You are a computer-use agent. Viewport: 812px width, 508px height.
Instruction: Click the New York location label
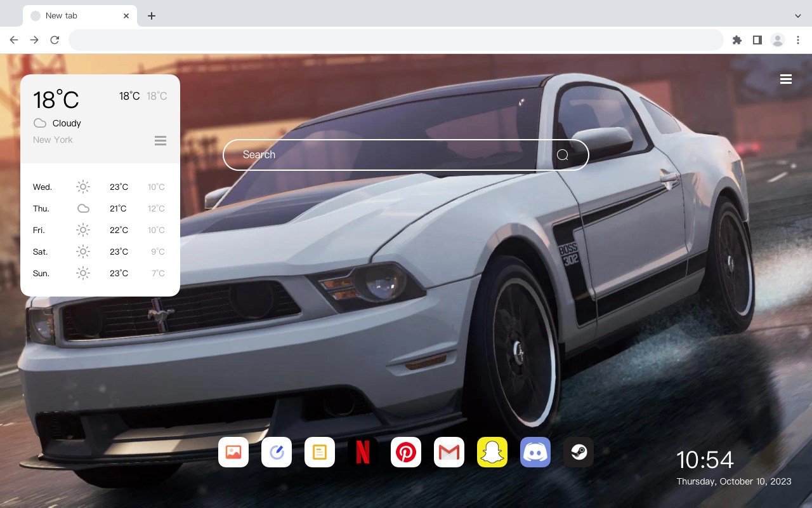pos(53,140)
